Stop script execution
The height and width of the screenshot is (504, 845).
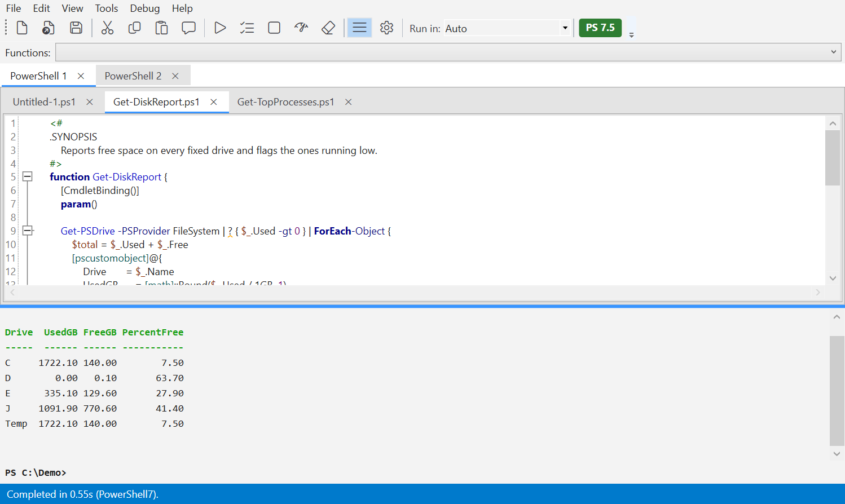(274, 28)
